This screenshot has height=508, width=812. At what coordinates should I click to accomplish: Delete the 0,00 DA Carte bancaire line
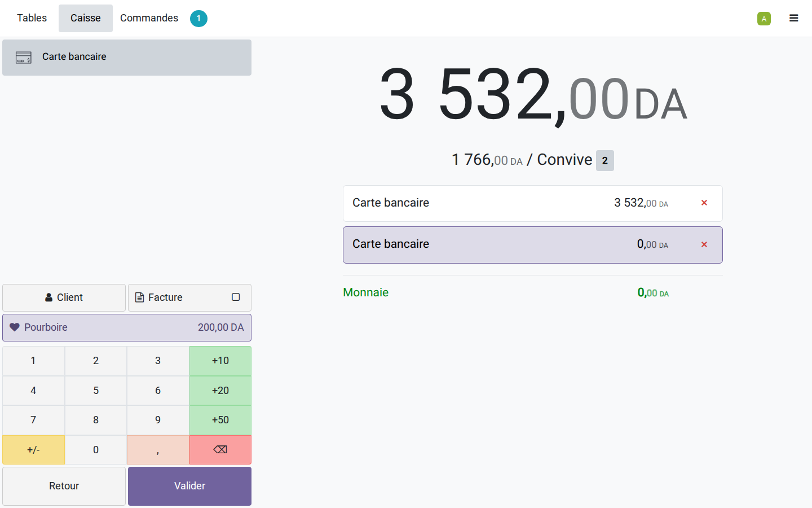coord(704,244)
